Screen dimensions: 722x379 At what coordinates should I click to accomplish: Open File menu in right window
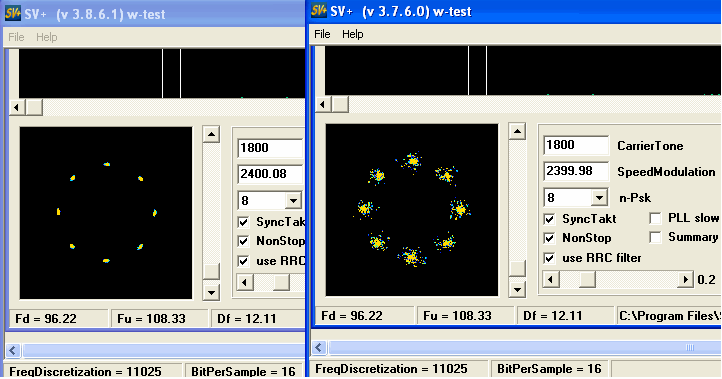tap(322, 34)
